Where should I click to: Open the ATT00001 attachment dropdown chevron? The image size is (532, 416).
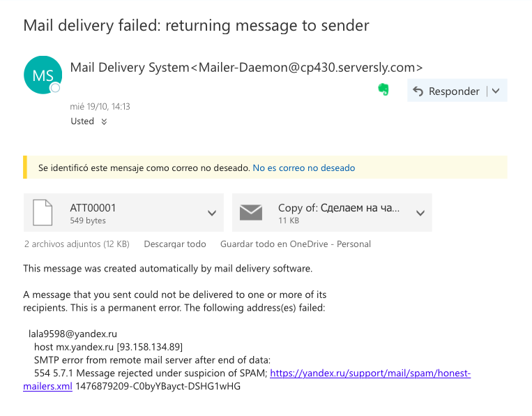pos(212,214)
